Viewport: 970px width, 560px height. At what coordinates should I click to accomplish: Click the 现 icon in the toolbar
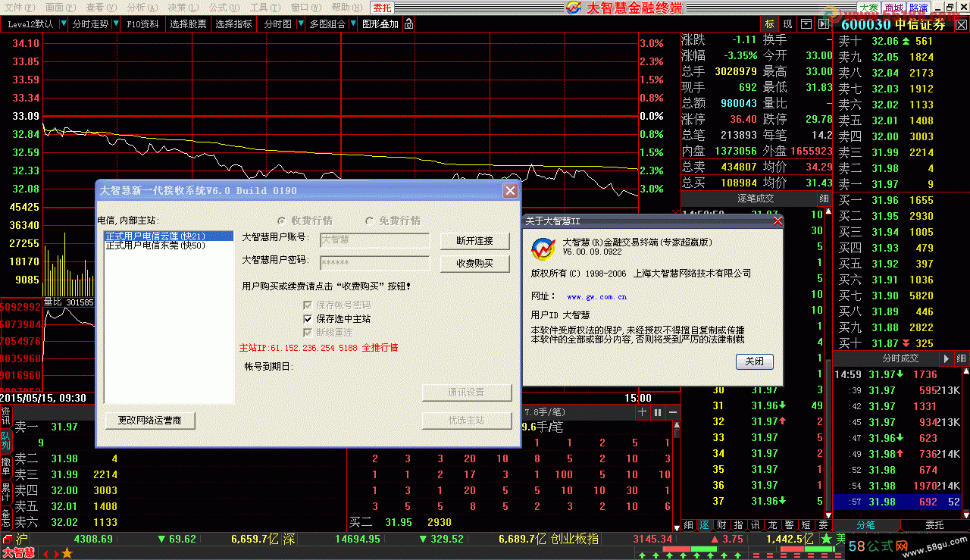788,24
